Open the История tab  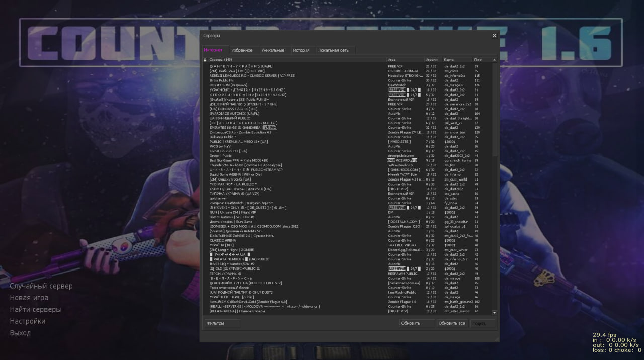click(x=301, y=50)
